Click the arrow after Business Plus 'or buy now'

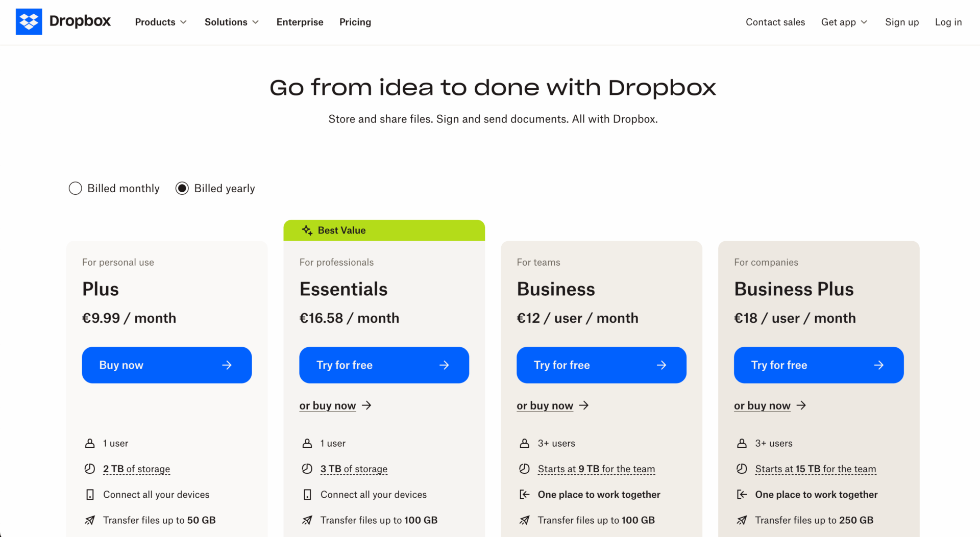pos(801,405)
